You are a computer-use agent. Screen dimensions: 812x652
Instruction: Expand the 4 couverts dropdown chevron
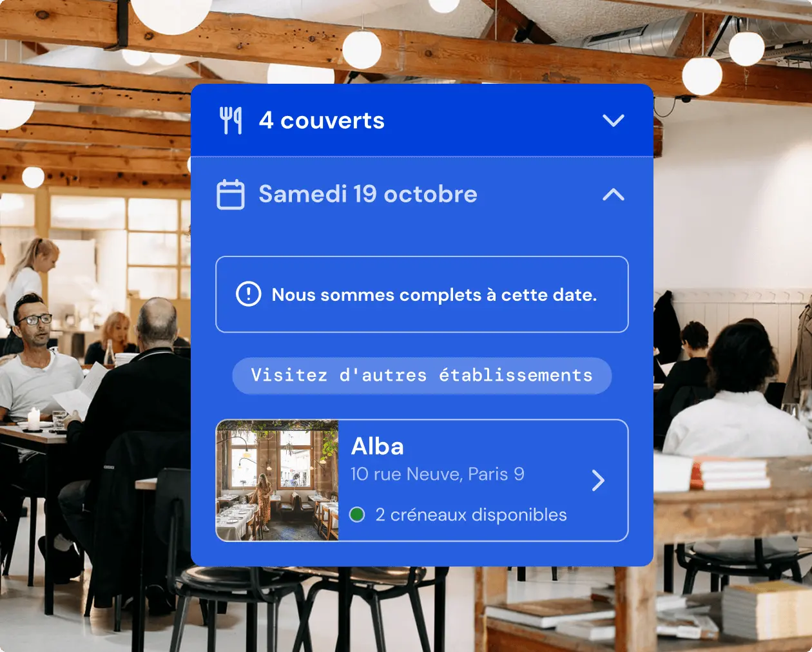[x=614, y=120]
